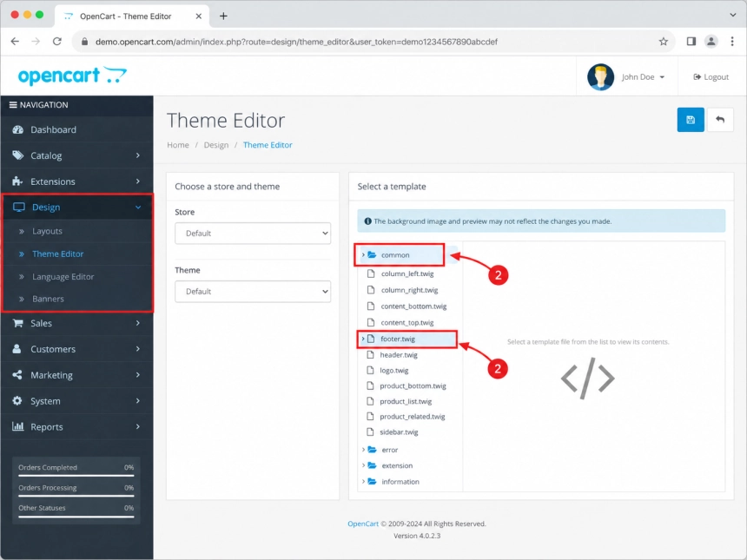747x560 pixels.
Task: Open the Theme dropdown
Action: (x=253, y=292)
